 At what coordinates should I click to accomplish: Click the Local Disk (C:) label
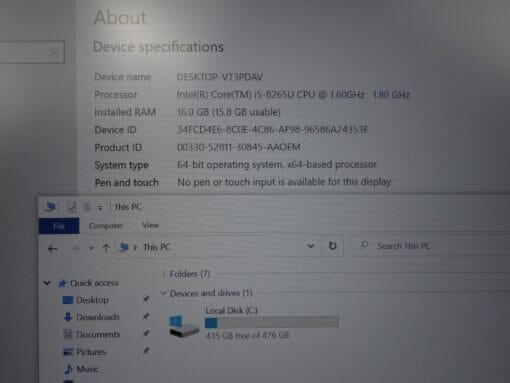[231, 311]
